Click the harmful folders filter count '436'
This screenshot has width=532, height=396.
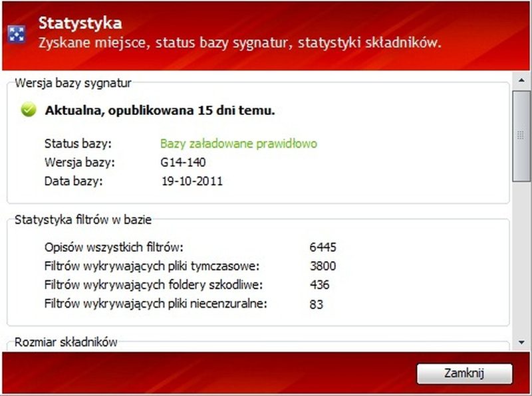(x=319, y=284)
